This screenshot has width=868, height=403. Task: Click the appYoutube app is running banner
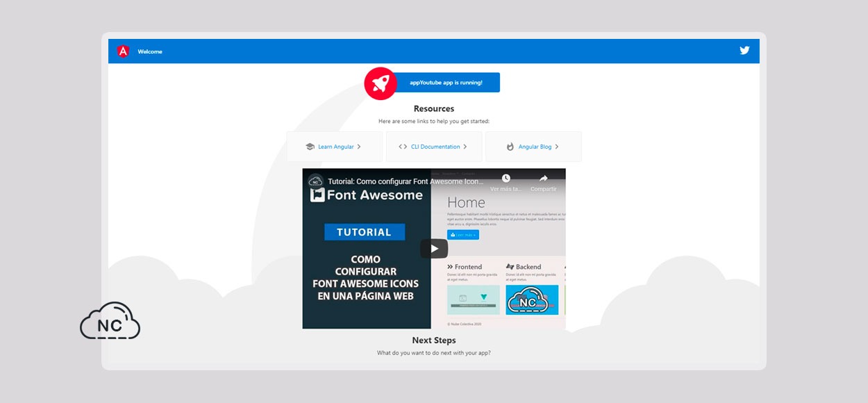pyautogui.click(x=446, y=83)
